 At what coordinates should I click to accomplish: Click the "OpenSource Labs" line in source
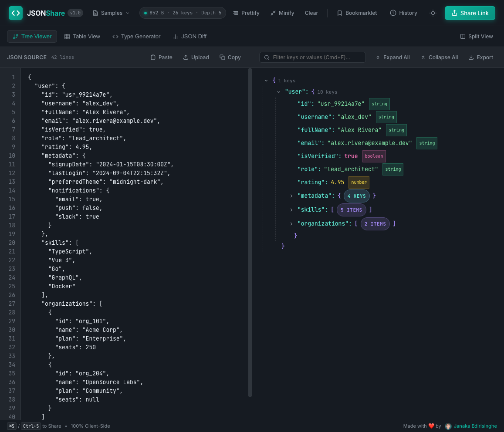click(99, 382)
